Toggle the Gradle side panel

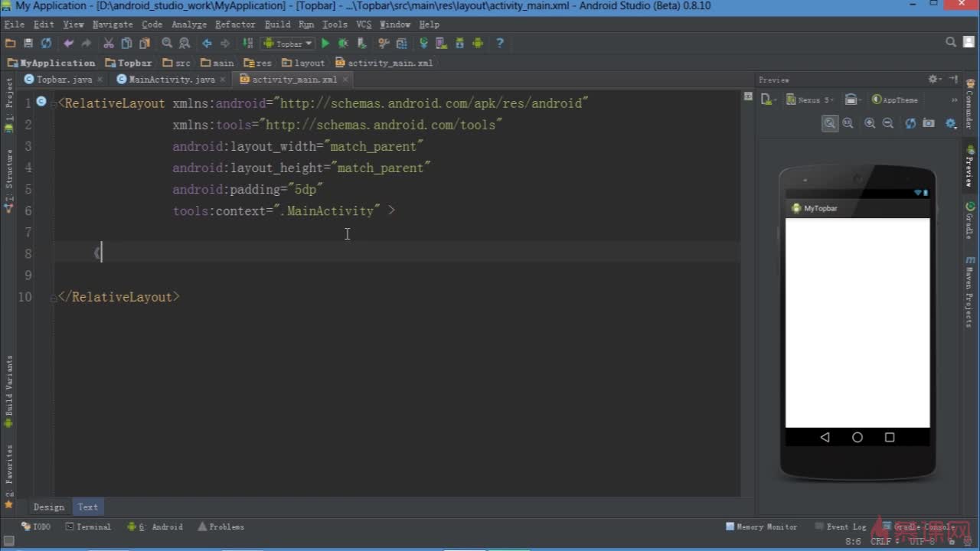click(970, 220)
